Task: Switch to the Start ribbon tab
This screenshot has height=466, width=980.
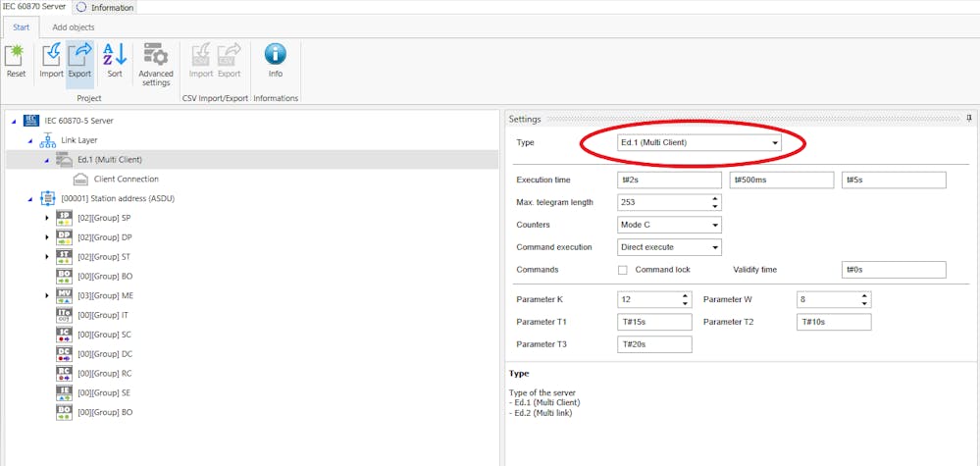Action: pos(21,27)
